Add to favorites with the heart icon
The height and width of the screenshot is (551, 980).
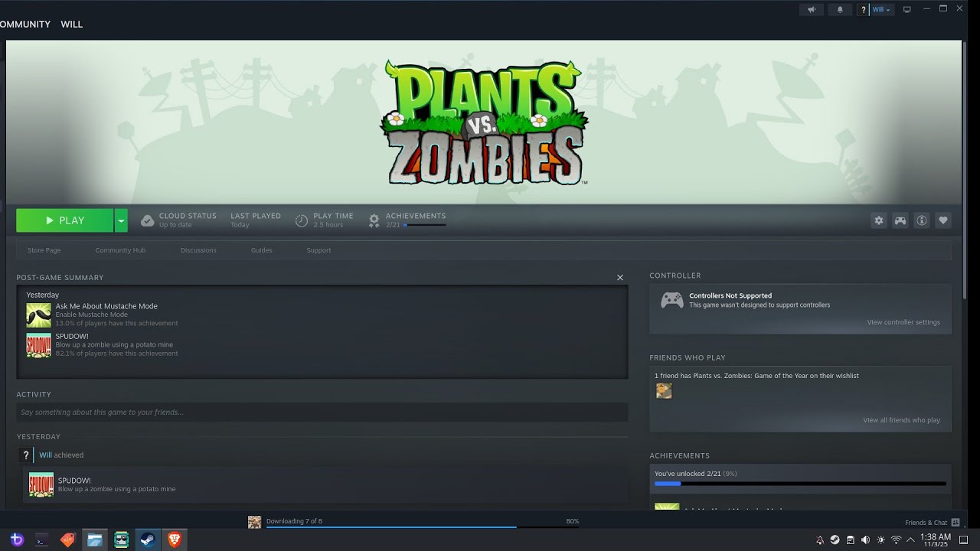tap(943, 220)
